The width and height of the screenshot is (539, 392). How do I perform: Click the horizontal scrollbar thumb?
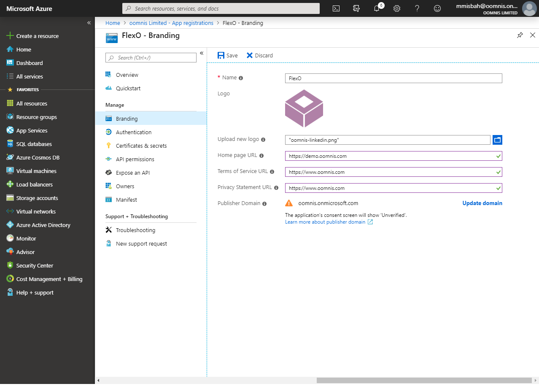click(x=424, y=380)
